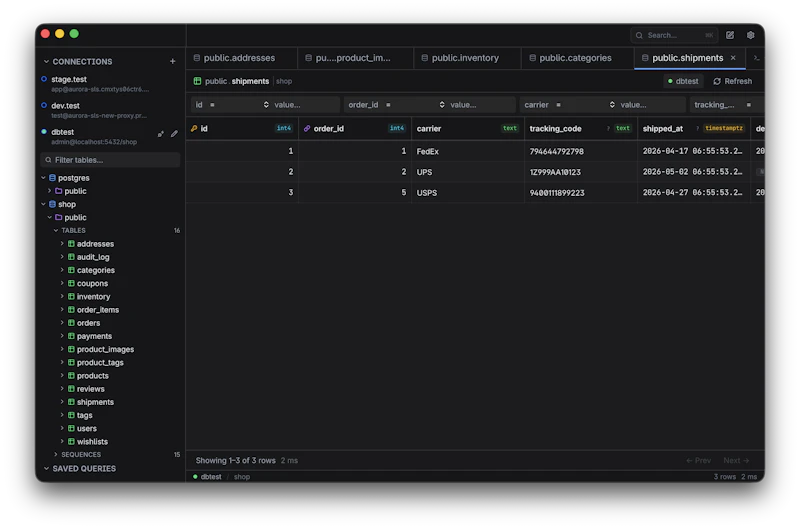The height and width of the screenshot is (529, 800).
Task: Click the primary key icon on id column
Action: point(194,129)
